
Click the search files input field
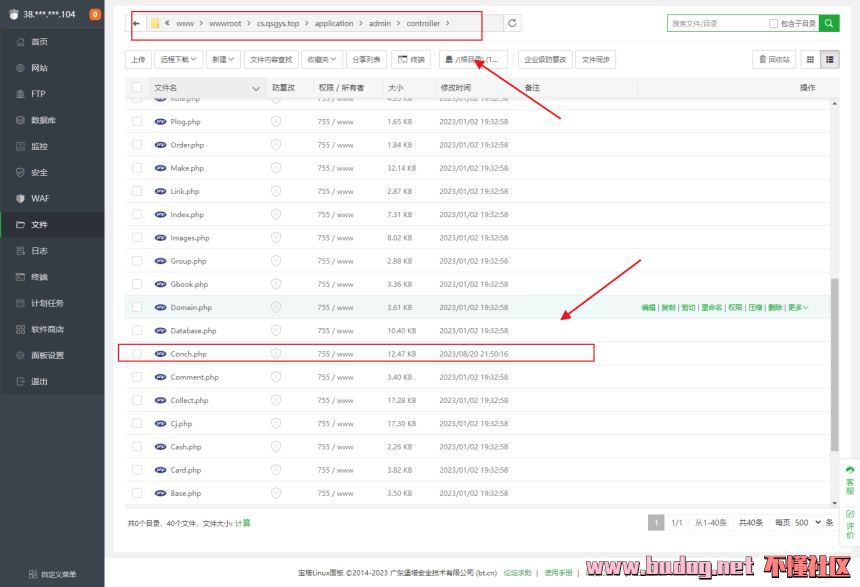716,23
